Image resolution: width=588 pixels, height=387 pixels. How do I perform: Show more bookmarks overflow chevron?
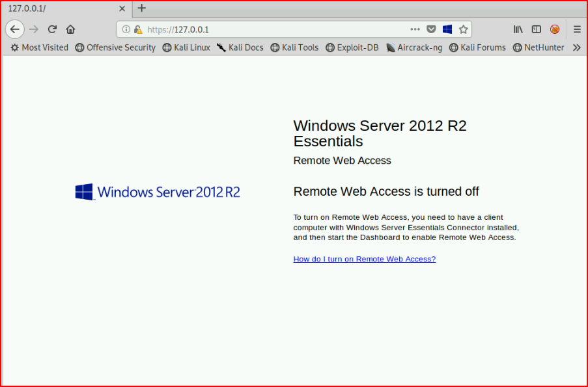(x=577, y=47)
